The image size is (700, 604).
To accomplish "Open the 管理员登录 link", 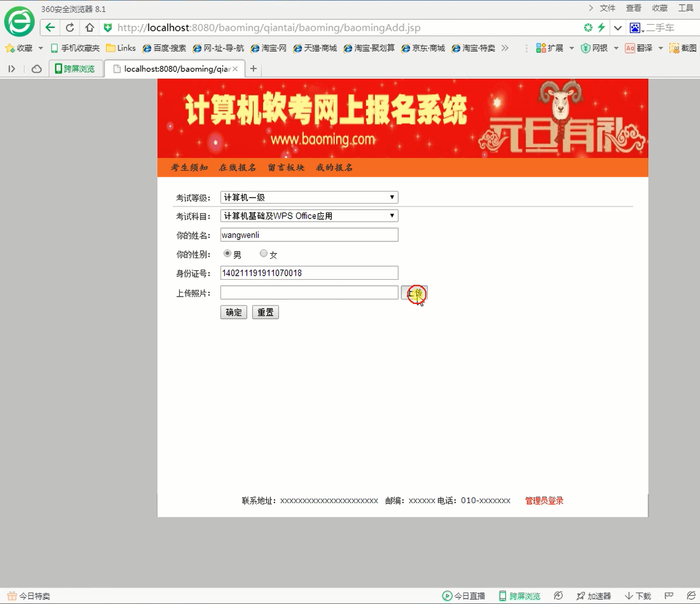I will 544,501.
